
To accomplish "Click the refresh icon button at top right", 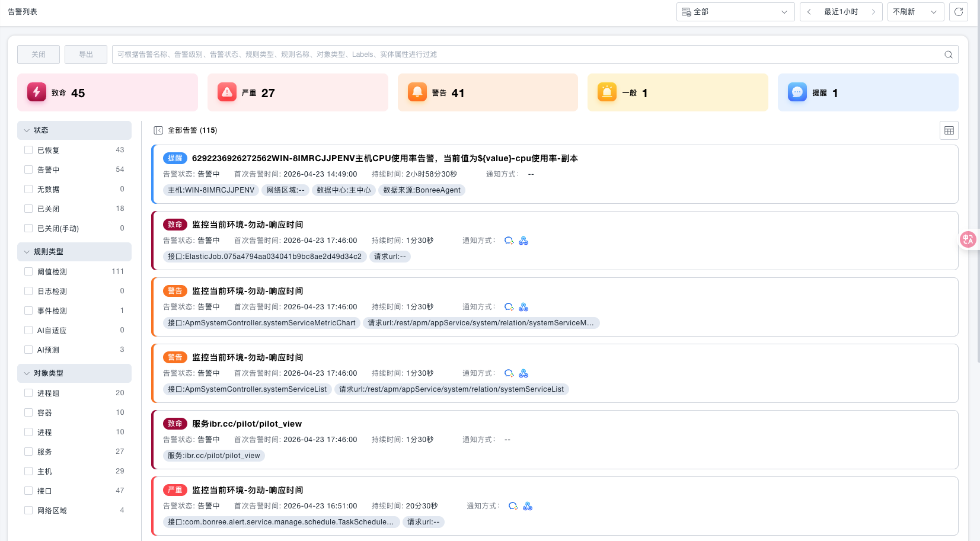I will coord(959,12).
